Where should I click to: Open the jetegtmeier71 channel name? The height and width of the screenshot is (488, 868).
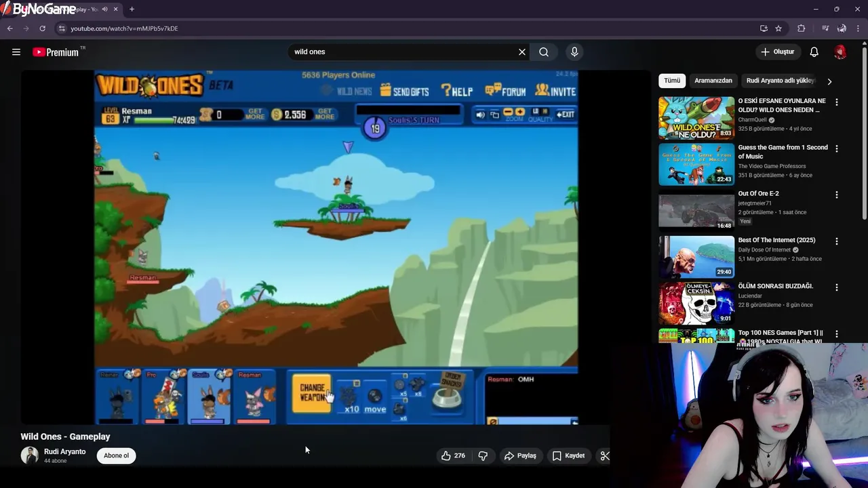tap(755, 203)
